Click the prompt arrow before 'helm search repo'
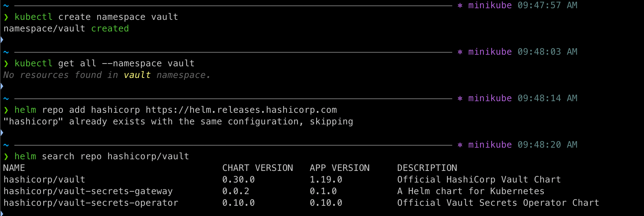The height and width of the screenshot is (216, 644). click(6, 157)
